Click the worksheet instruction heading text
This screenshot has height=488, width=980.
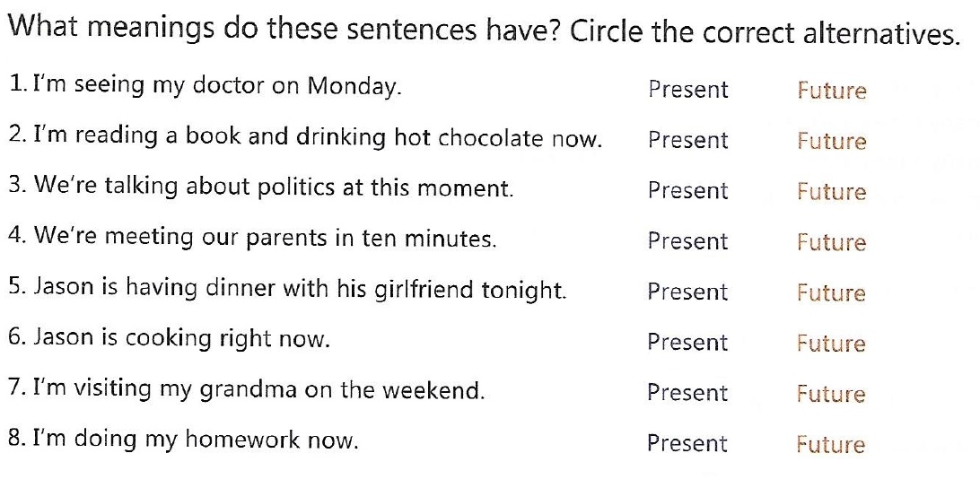tap(485, 31)
